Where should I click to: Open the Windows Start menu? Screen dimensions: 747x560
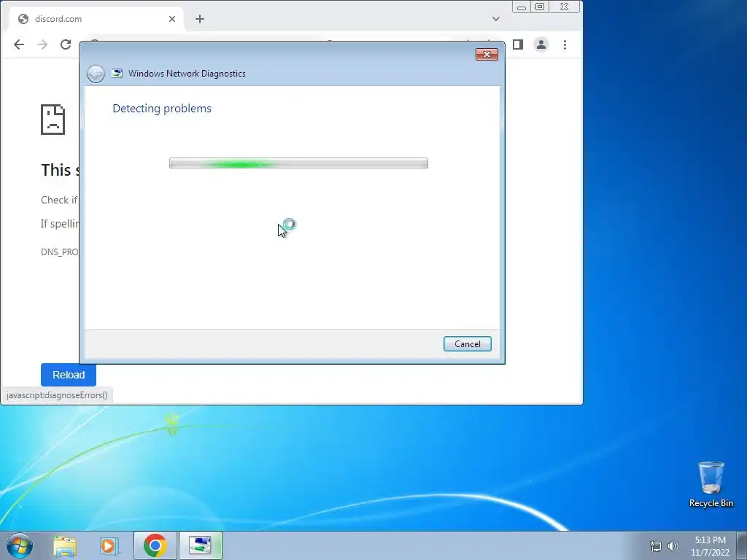20,545
